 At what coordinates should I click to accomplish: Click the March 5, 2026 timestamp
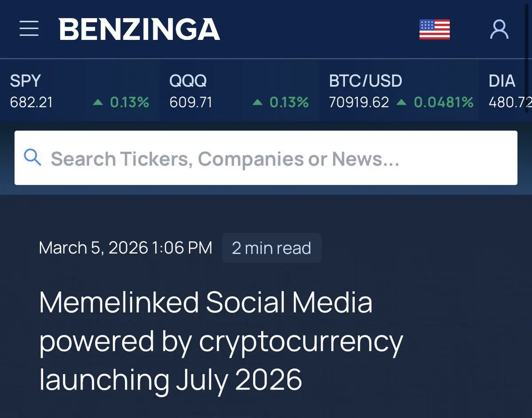(x=125, y=248)
